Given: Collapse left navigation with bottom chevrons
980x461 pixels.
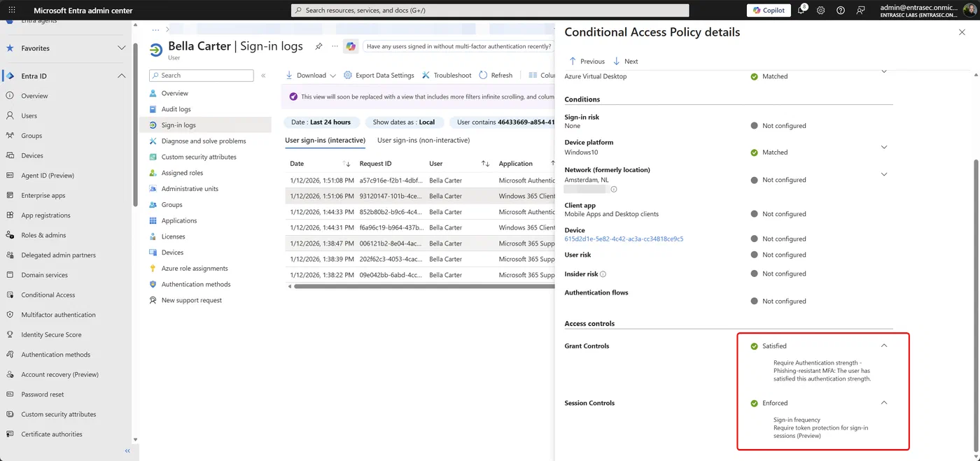Looking at the screenshot, I should (127, 451).
